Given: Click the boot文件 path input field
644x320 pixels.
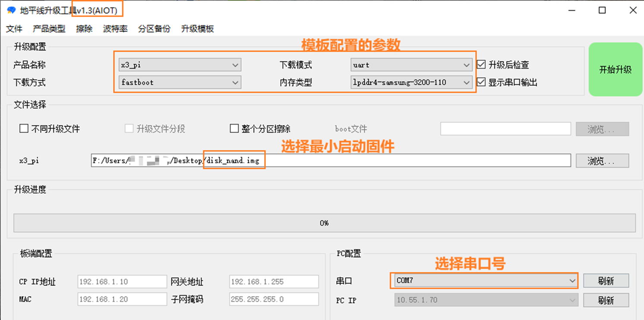Looking at the screenshot, I should tap(505, 129).
